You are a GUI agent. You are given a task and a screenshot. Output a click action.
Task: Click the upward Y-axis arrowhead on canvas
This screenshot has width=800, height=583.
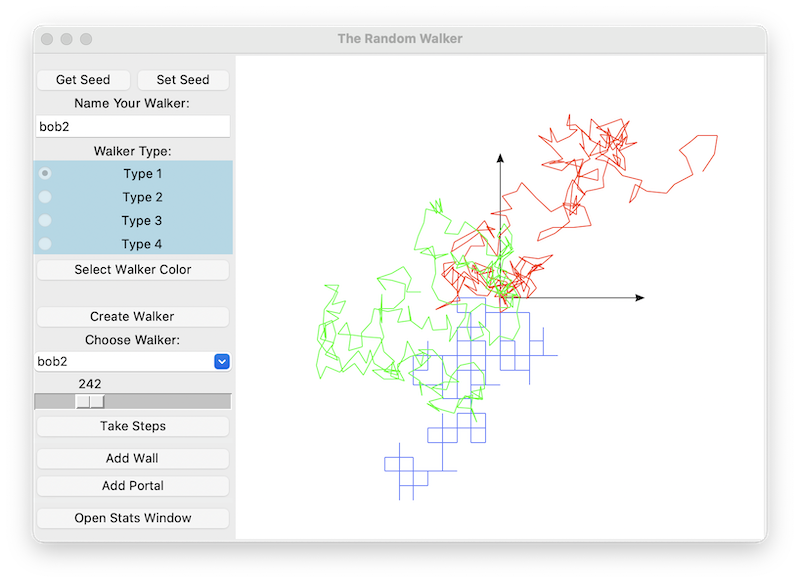500,157
